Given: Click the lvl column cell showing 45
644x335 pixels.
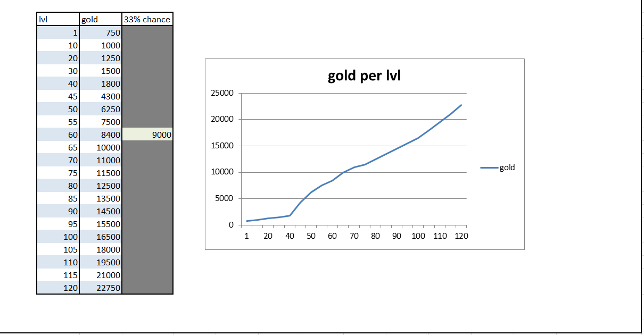Looking at the screenshot, I should pyautogui.click(x=58, y=96).
